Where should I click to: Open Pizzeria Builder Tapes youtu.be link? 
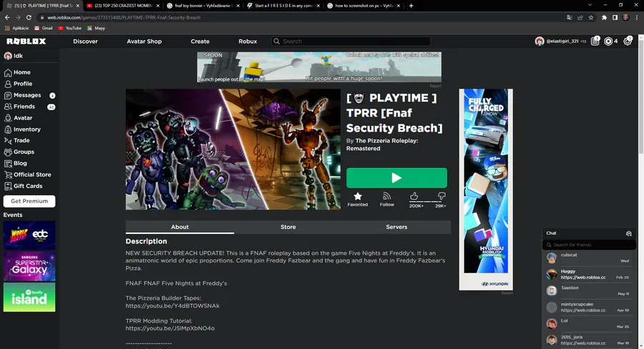(172, 306)
